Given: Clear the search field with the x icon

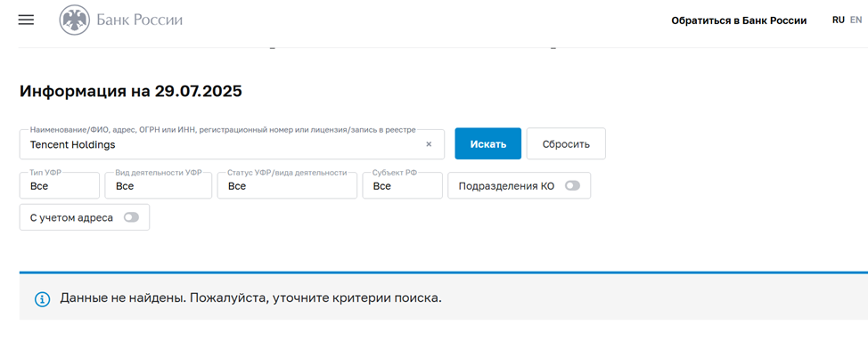Looking at the screenshot, I should click(x=429, y=144).
